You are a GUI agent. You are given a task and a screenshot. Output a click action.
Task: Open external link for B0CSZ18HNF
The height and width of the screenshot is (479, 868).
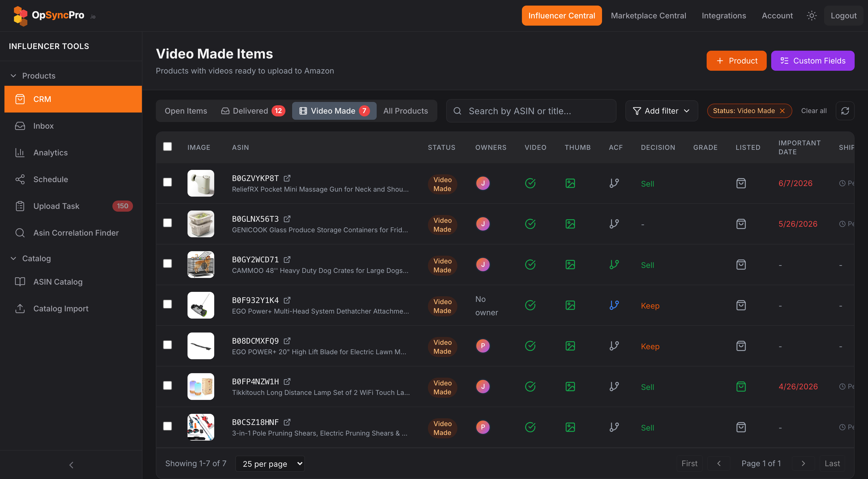click(287, 422)
